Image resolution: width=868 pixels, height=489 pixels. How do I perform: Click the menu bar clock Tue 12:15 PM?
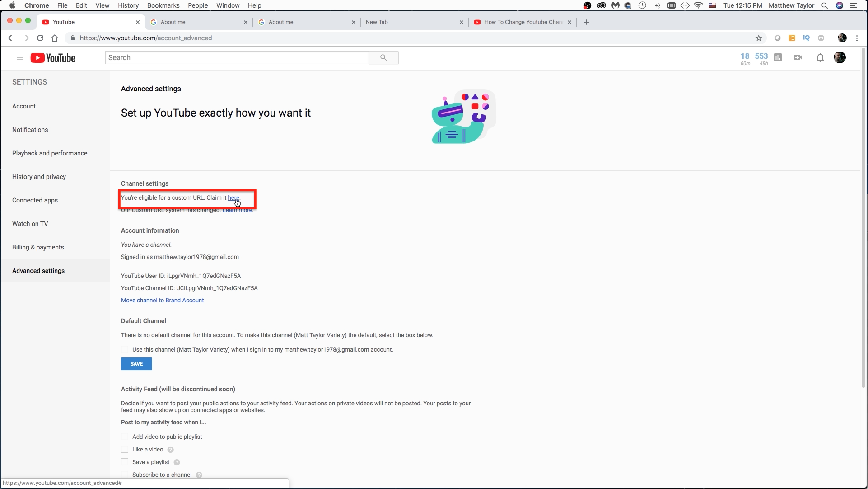tap(742, 5)
